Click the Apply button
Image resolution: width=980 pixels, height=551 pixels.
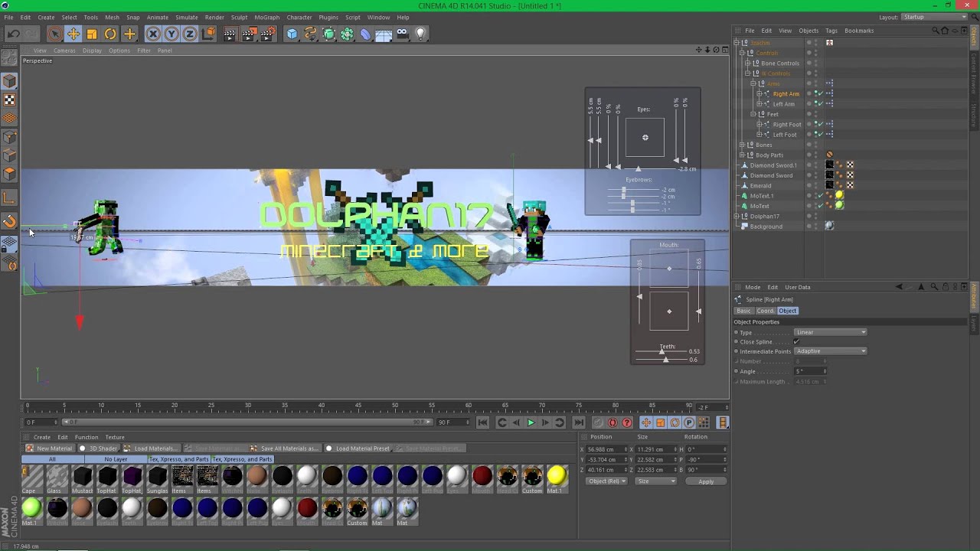(706, 481)
